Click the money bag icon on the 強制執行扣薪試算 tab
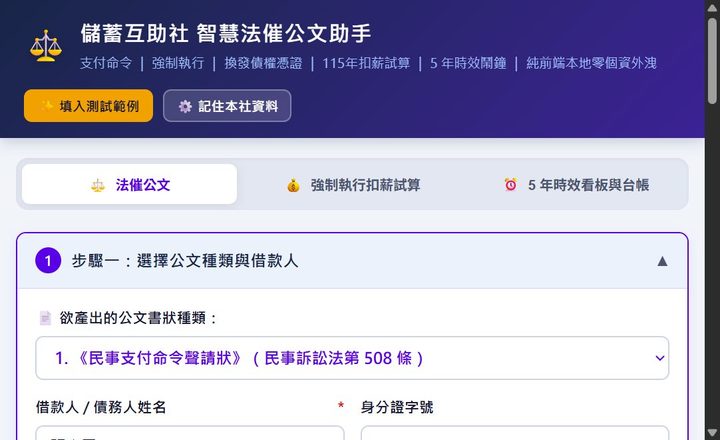This screenshot has height=440, width=720. click(x=293, y=186)
